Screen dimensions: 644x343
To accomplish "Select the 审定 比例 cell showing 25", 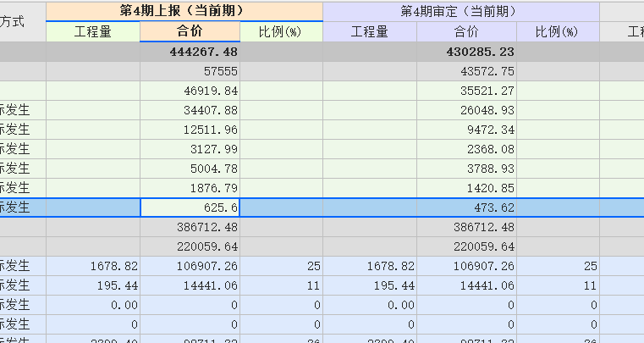I will [558, 266].
